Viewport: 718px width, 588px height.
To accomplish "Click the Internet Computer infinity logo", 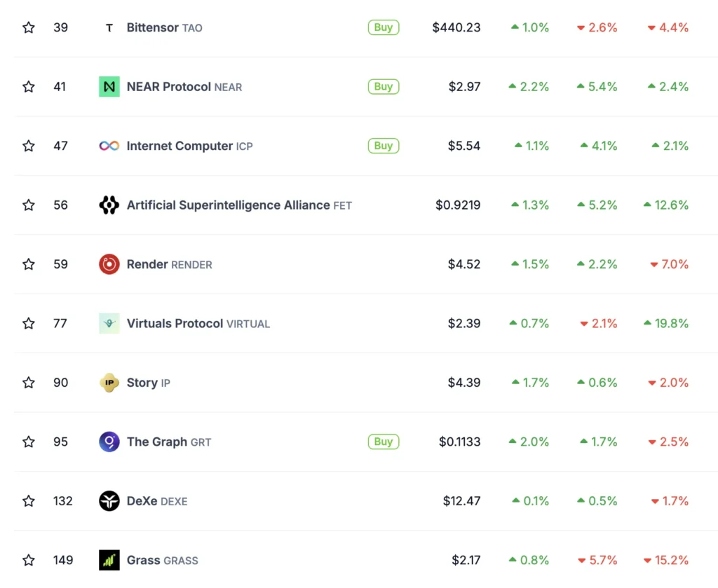I will (109, 146).
